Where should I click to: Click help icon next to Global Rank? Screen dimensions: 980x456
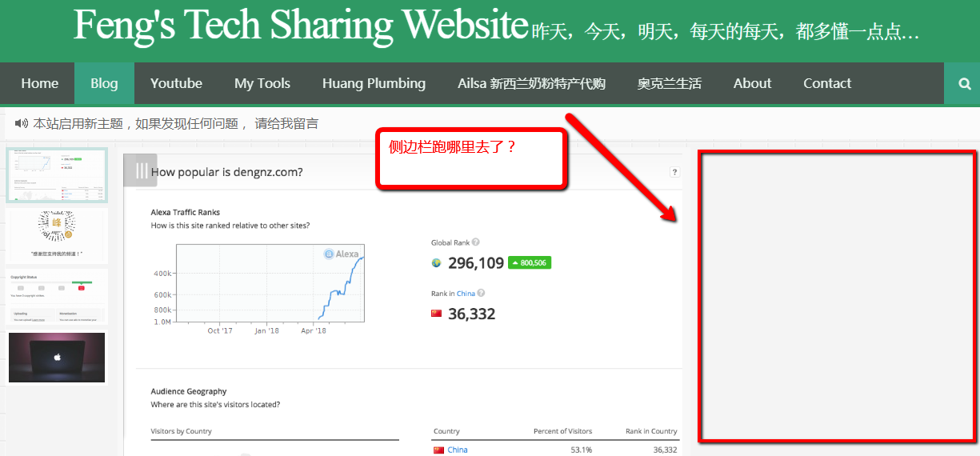[475, 242]
